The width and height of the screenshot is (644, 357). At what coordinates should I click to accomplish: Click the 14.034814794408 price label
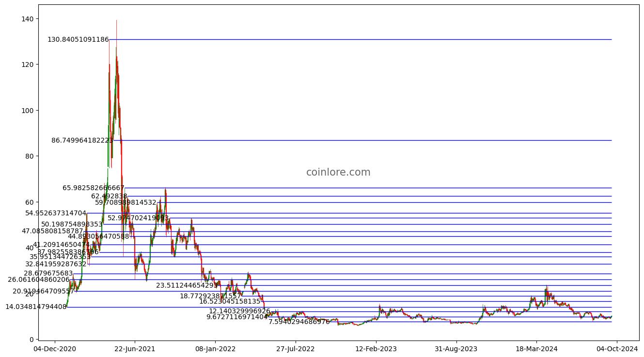click(x=36, y=307)
